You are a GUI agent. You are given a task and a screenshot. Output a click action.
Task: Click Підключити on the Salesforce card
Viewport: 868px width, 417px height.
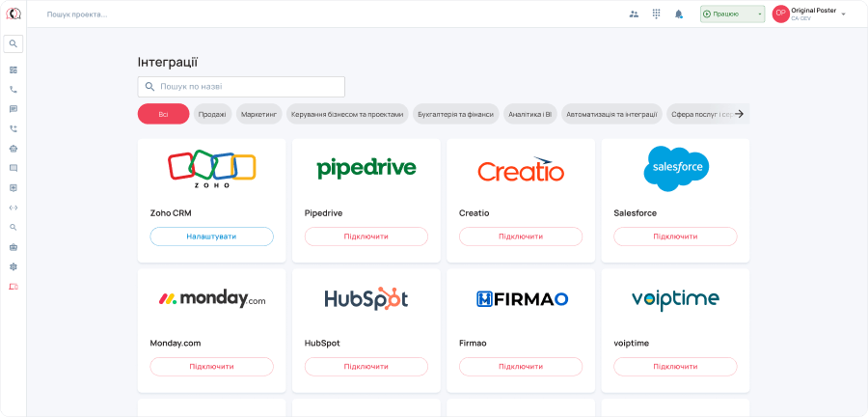point(675,236)
